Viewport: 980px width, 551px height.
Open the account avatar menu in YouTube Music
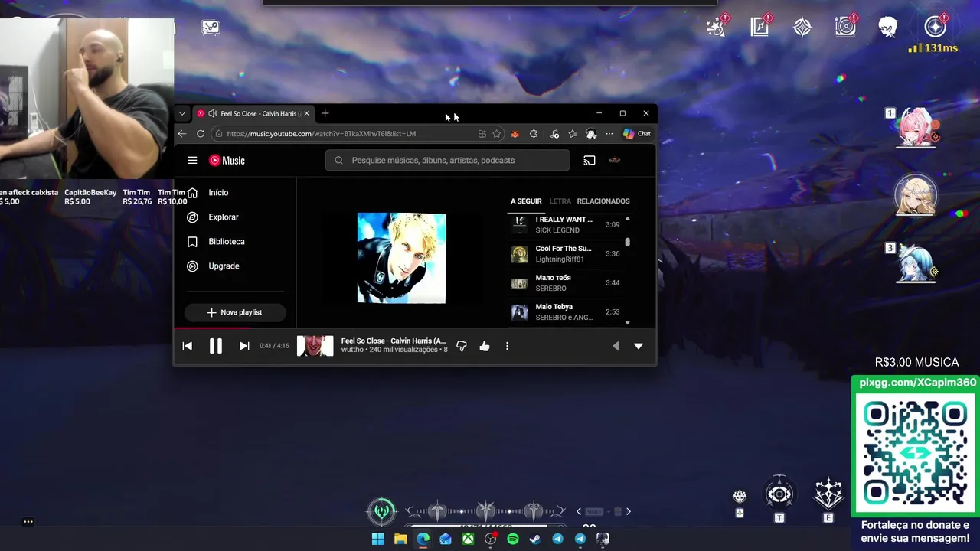(614, 160)
